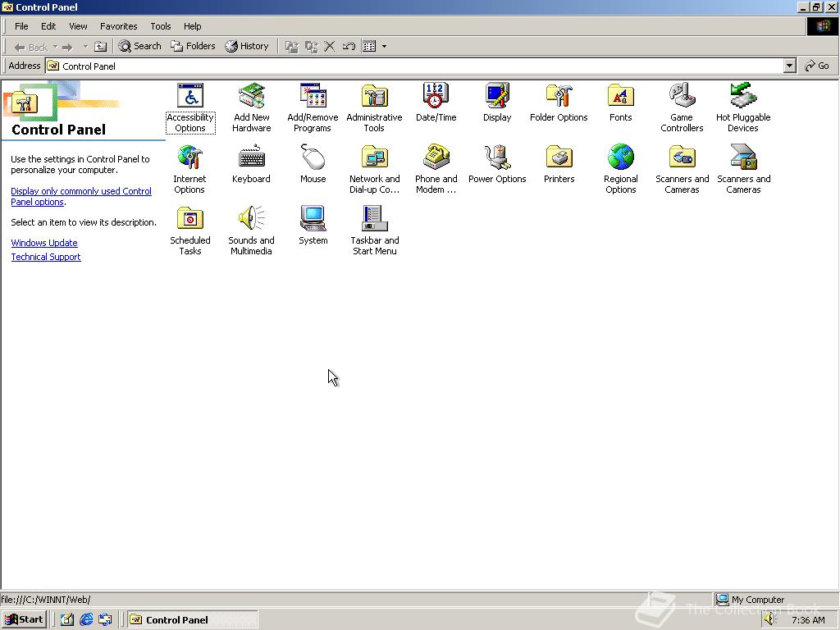Launch Outlook Express from quick launch
840x630 pixels.
tap(105, 620)
